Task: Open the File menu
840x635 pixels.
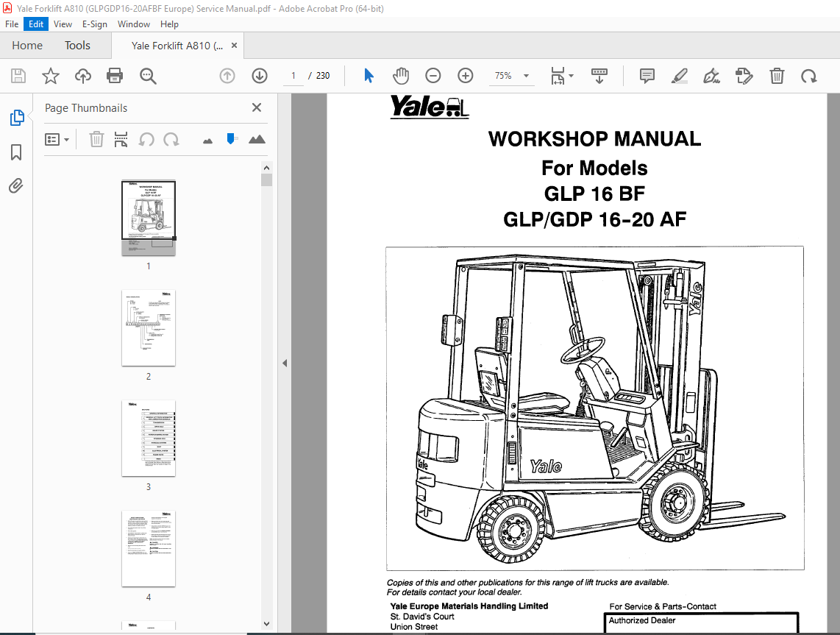Action: click(12, 24)
